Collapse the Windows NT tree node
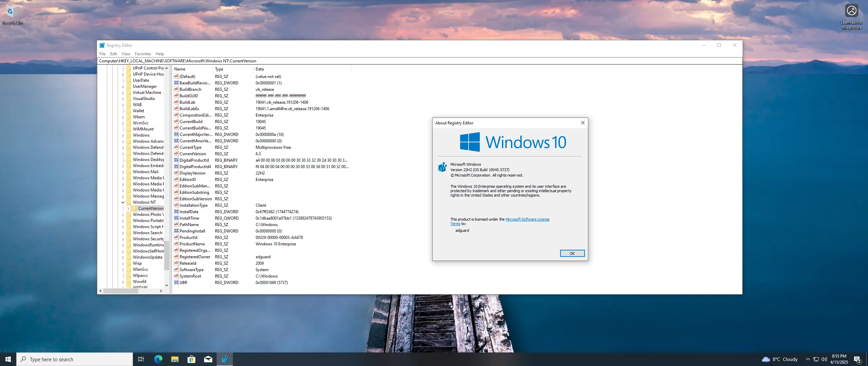868x366 pixels. (x=123, y=202)
